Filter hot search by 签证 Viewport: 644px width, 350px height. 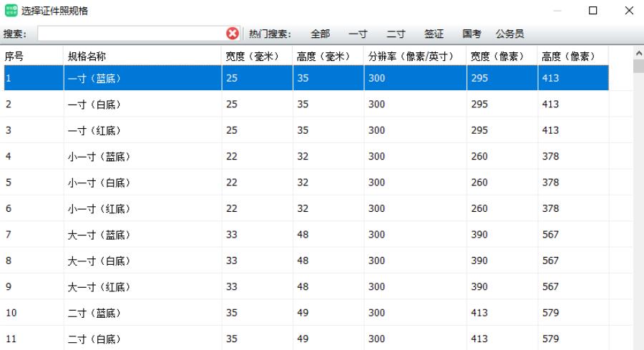(x=434, y=34)
